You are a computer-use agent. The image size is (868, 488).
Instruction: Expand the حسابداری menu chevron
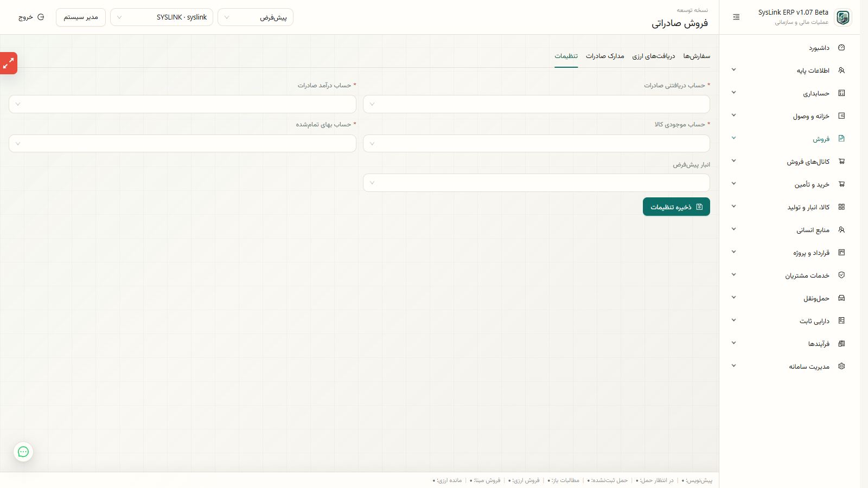tap(733, 93)
